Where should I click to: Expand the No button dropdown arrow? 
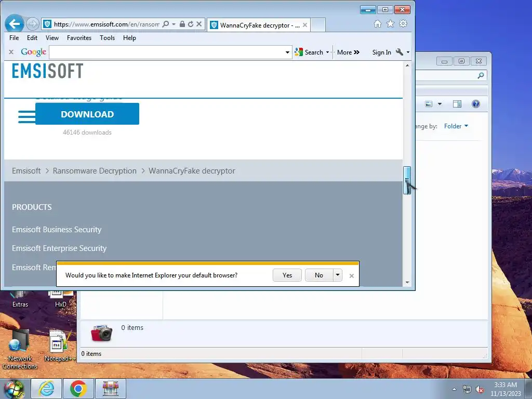click(x=338, y=275)
